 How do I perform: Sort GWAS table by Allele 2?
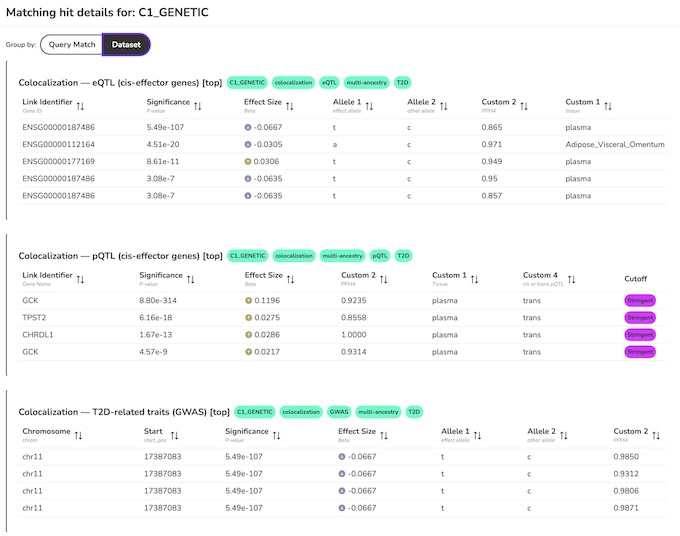(564, 435)
